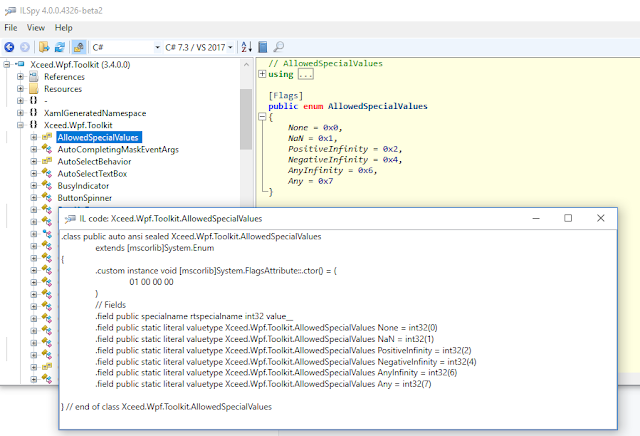Select AllowedSpecialValues in the tree

(x=98, y=137)
